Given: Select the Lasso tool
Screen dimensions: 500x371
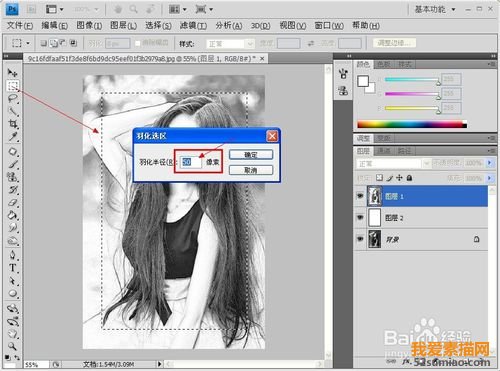Looking at the screenshot, I should [x=13, y=98].
